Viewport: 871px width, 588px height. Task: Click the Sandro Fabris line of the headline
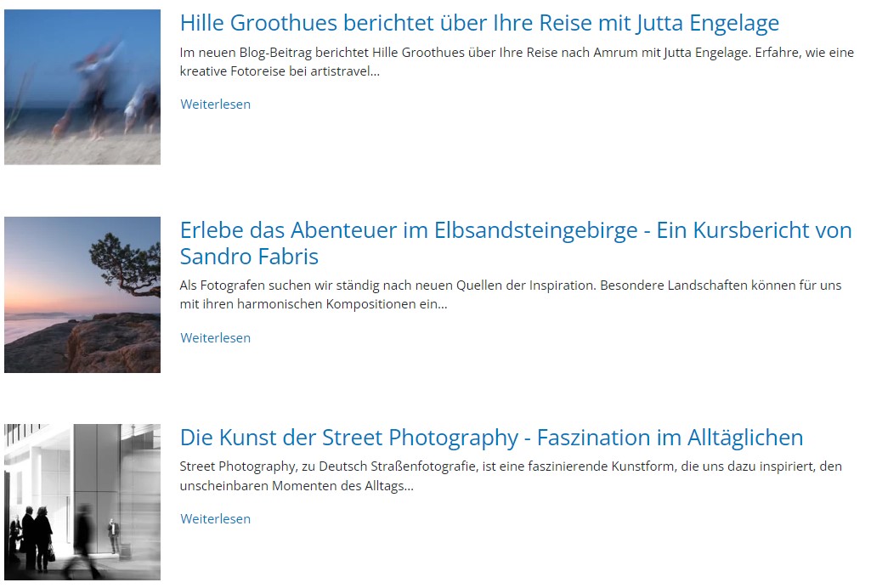(x=250, y=257)
